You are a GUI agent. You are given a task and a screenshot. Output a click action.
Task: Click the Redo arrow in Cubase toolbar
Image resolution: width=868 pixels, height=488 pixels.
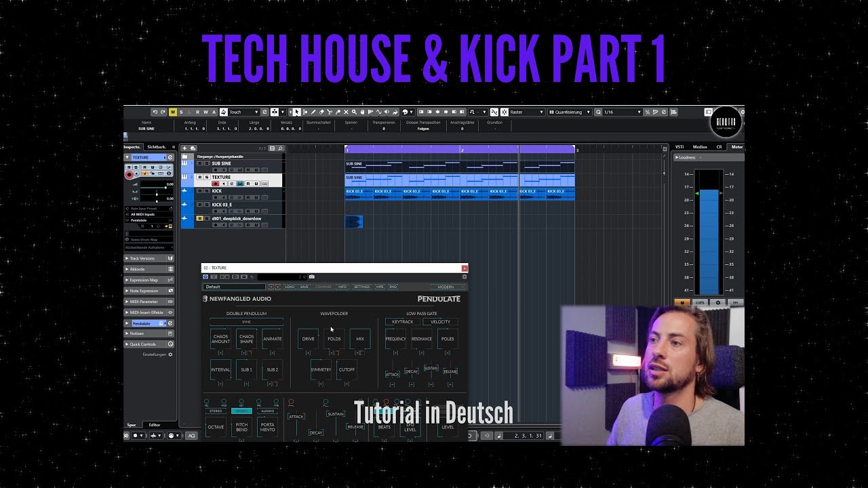[x=163, y=112]
